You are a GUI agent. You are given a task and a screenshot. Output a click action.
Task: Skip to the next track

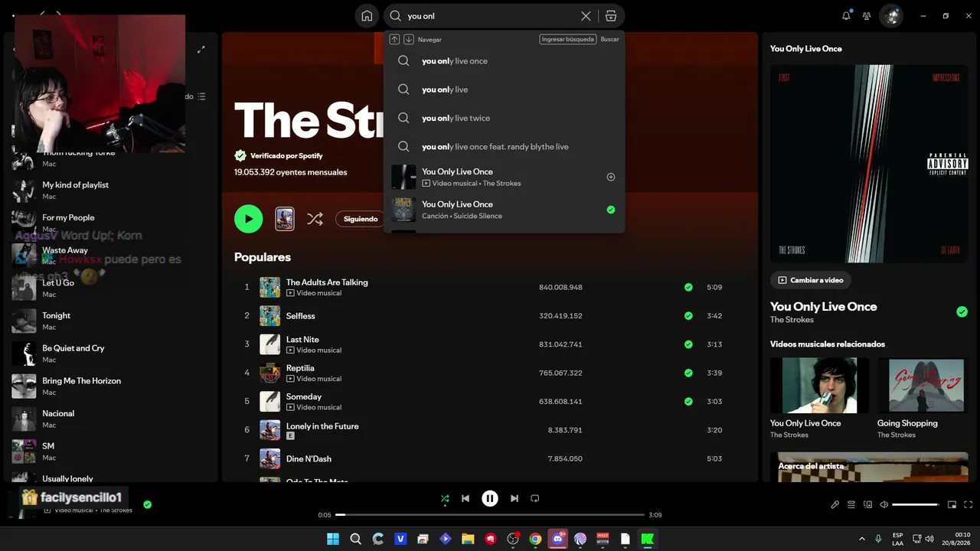514,498
